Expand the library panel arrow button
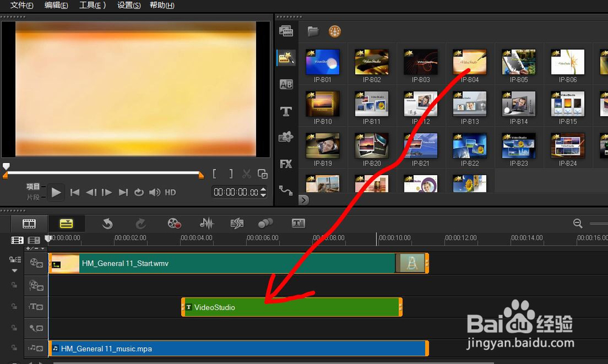The width and height of the screenshot is (608, 364). coord(303,200)
